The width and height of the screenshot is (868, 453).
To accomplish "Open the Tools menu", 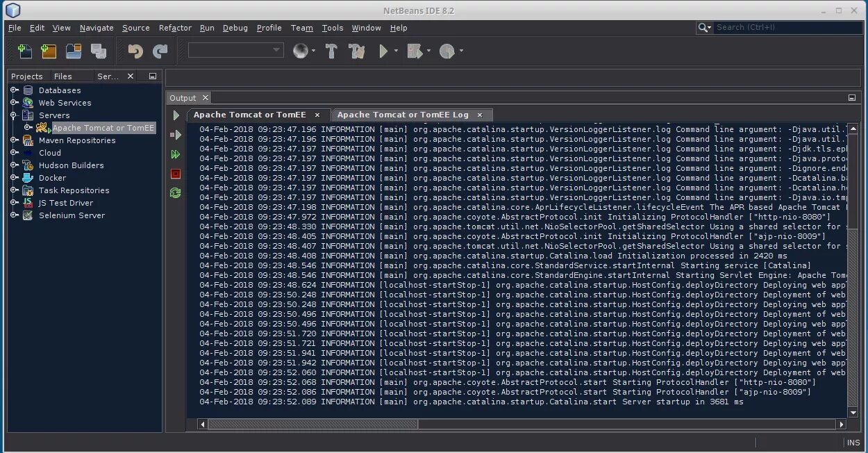I will [x=333, y=28].
